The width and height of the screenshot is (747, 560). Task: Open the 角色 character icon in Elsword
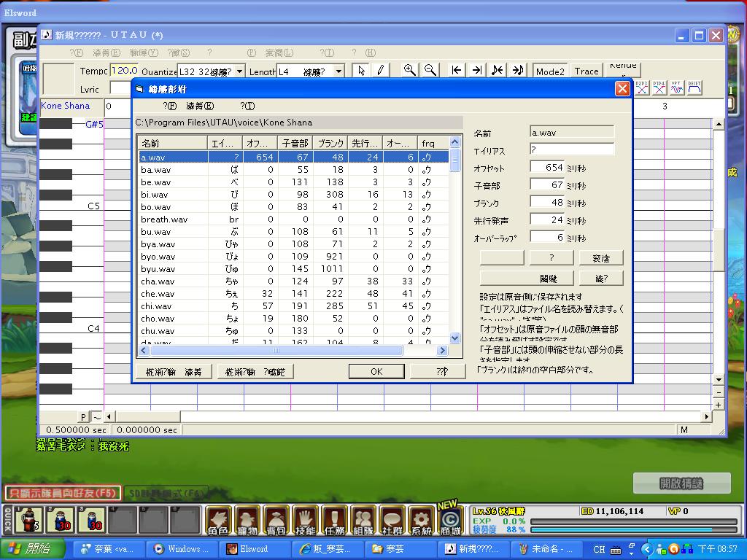pos(218,521)
